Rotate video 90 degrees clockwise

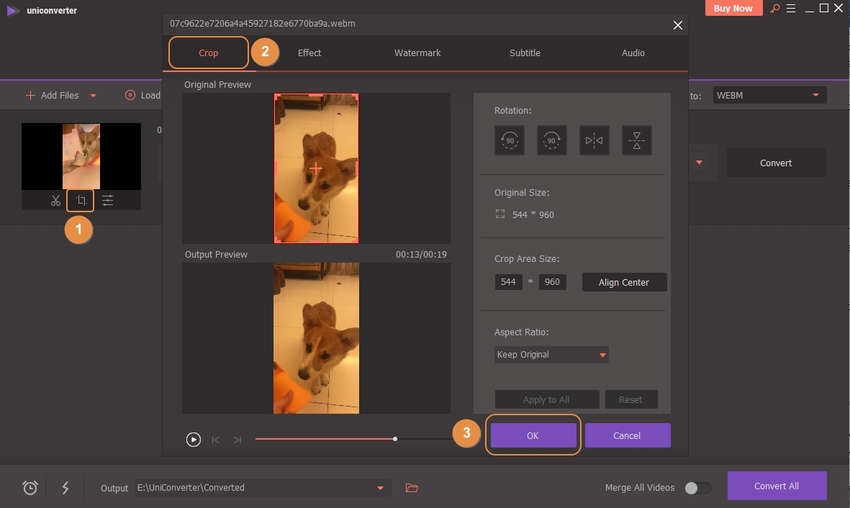pyautogui.click(x=552, y=140)
